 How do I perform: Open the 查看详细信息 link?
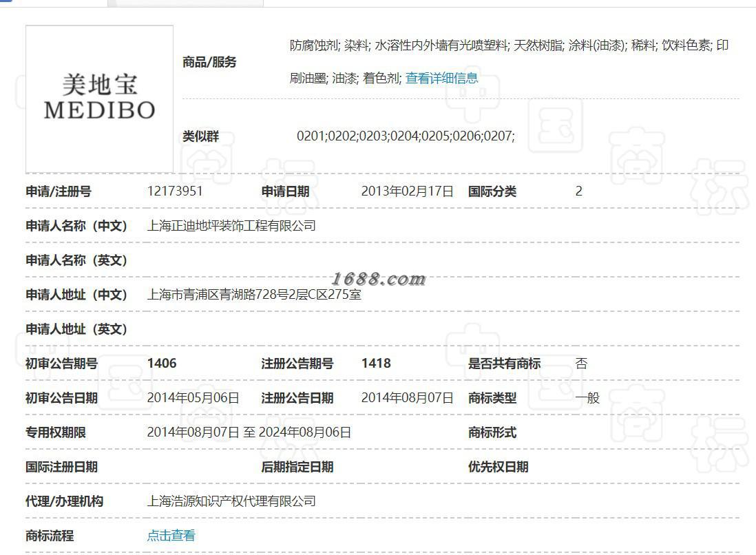(441, 78)
